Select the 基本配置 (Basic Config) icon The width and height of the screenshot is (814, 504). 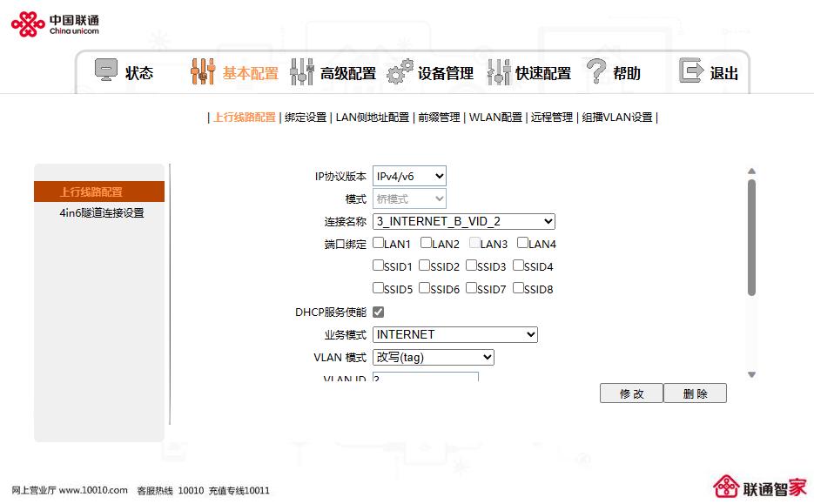tap(202, 71)
